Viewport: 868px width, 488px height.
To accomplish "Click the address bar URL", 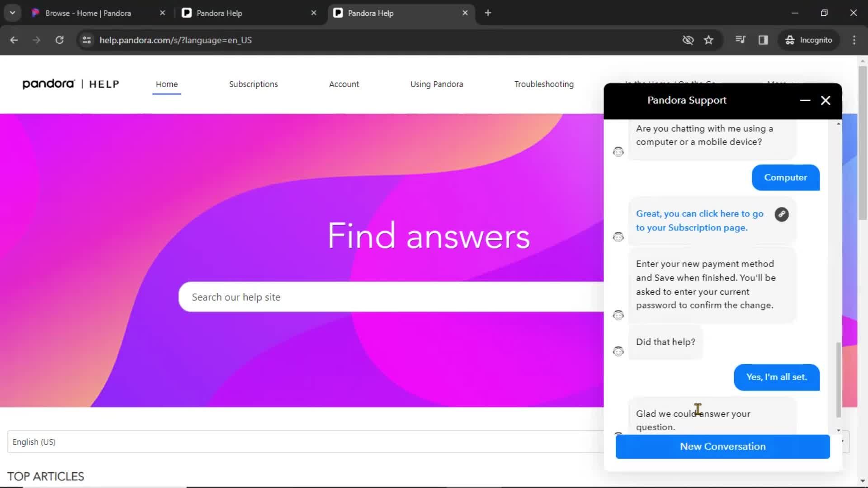I will coord(175,40).
